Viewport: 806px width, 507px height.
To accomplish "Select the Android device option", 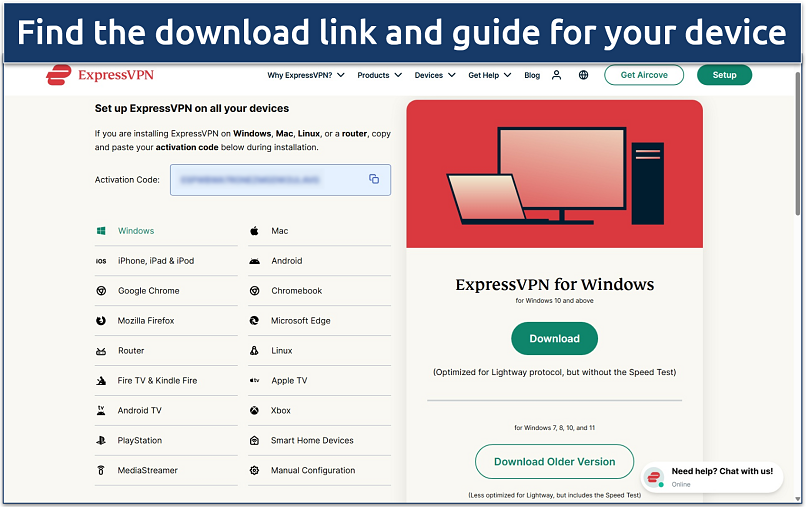I will click(x=320, y=261).
